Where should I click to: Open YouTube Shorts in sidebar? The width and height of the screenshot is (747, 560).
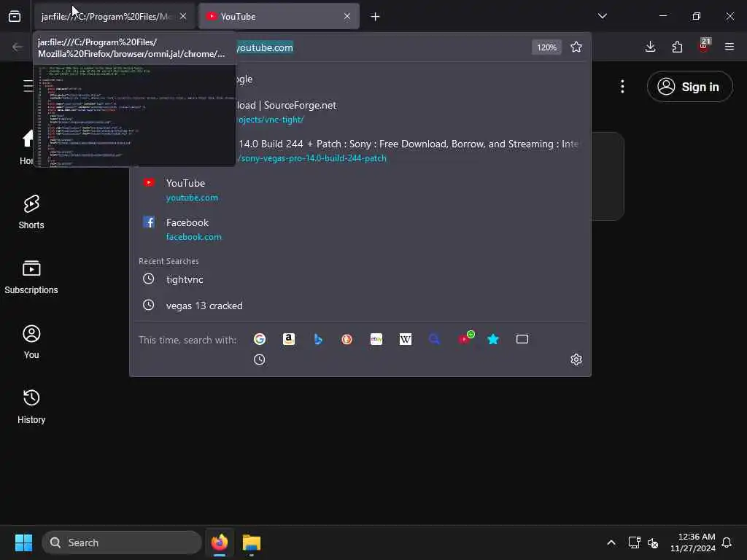click(31, 212)
